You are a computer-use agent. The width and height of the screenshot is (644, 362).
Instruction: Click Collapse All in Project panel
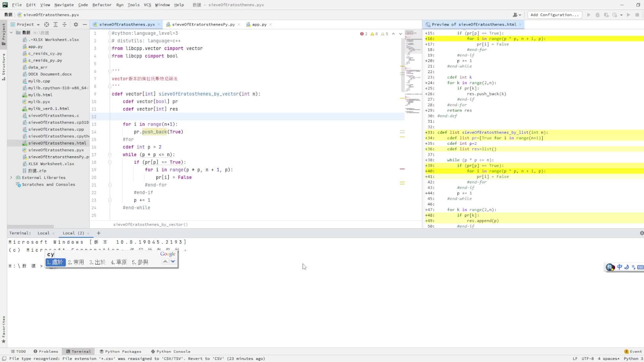point(64,24)
